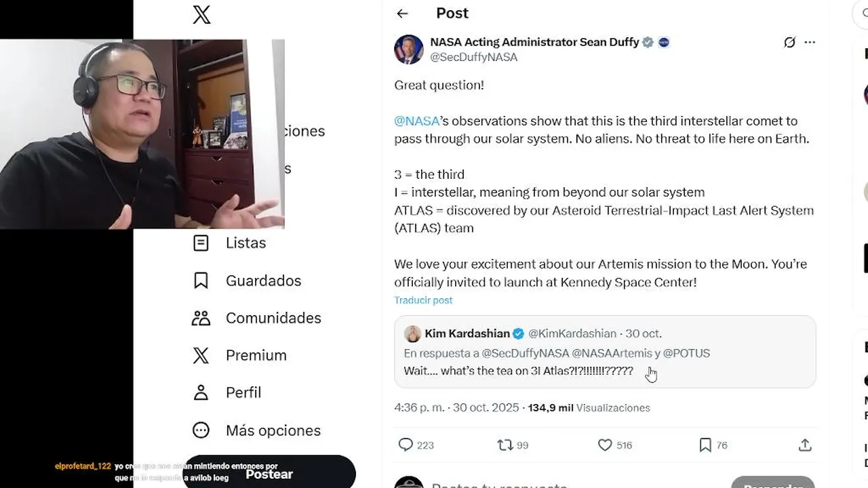This screenshot has height=488, width=868.
Task: Bookmark this post
Action: 705,445
